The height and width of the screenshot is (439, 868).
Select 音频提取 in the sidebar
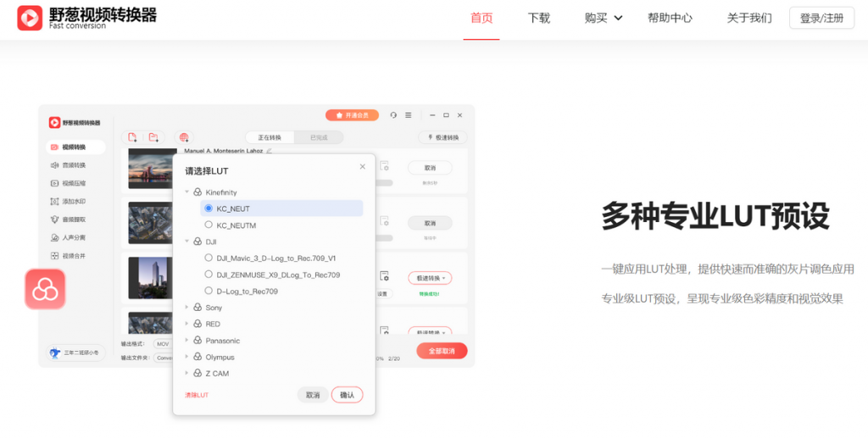pyautogui.click(x=69, y=219)
